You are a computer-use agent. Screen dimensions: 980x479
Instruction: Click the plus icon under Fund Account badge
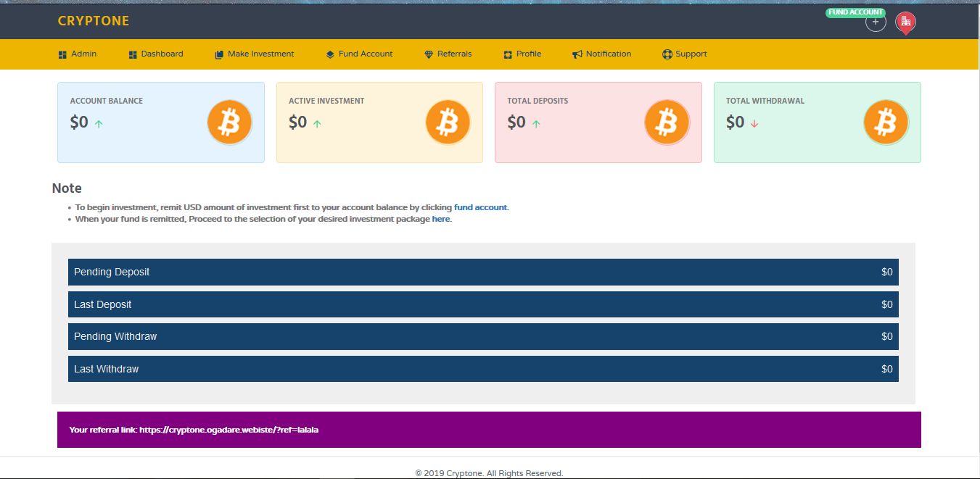pyautogui.click(x=876, y=22)
